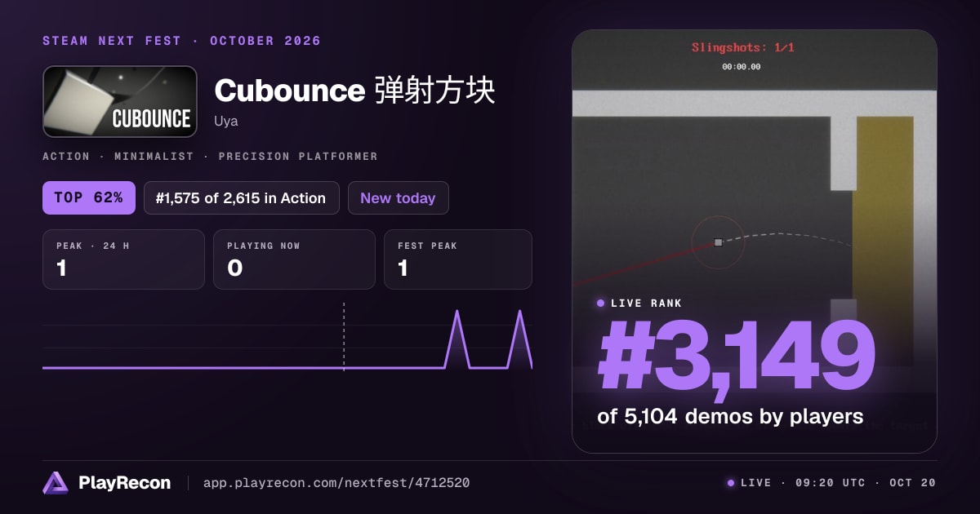The height and width of the screenshot is (514, 980).
Task: Click the STEAM NEXT FEST · OCTOBER 2026 header
Action: pyautogui.click(x=181, y=41)
